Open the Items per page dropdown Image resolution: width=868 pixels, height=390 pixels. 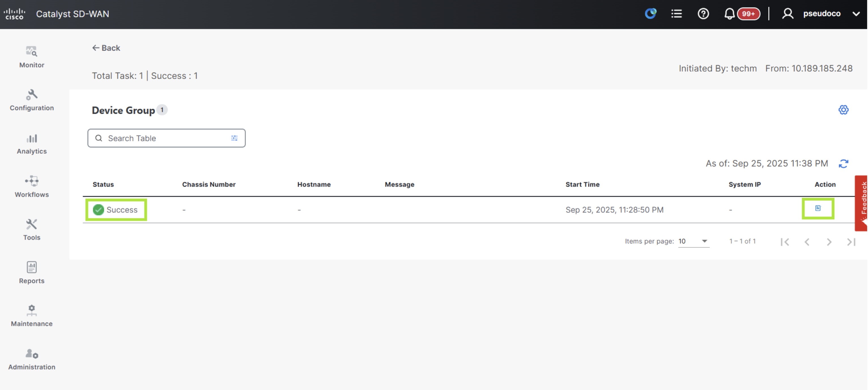click(x=693, y=241)
